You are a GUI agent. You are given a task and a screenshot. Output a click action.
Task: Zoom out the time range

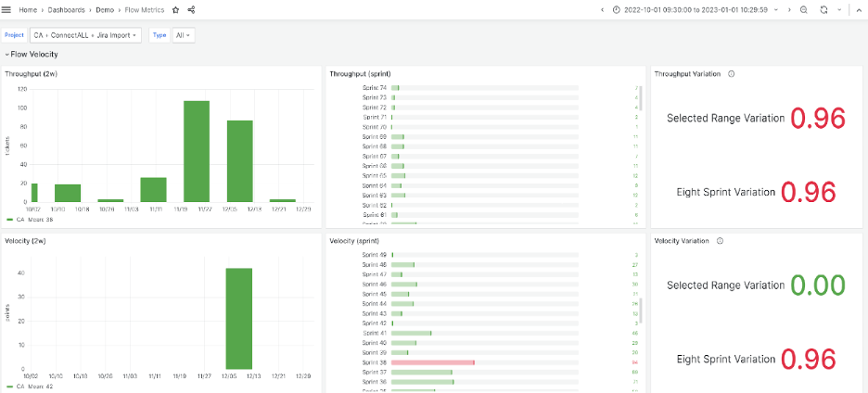(804, 9)
